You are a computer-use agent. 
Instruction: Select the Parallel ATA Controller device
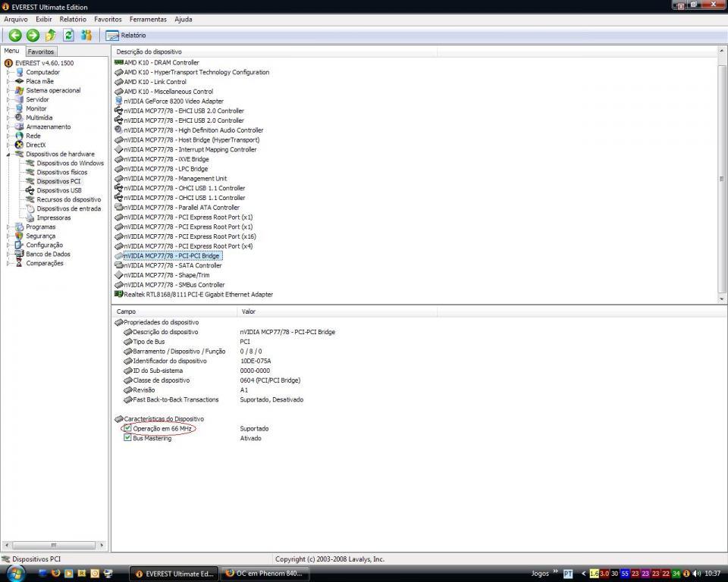[x=181, y=208]
